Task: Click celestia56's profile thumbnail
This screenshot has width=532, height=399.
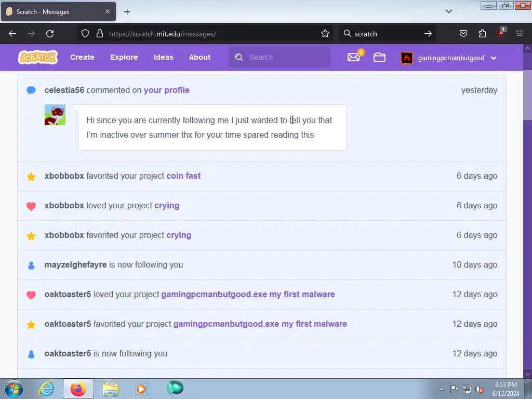Action: 55,115
